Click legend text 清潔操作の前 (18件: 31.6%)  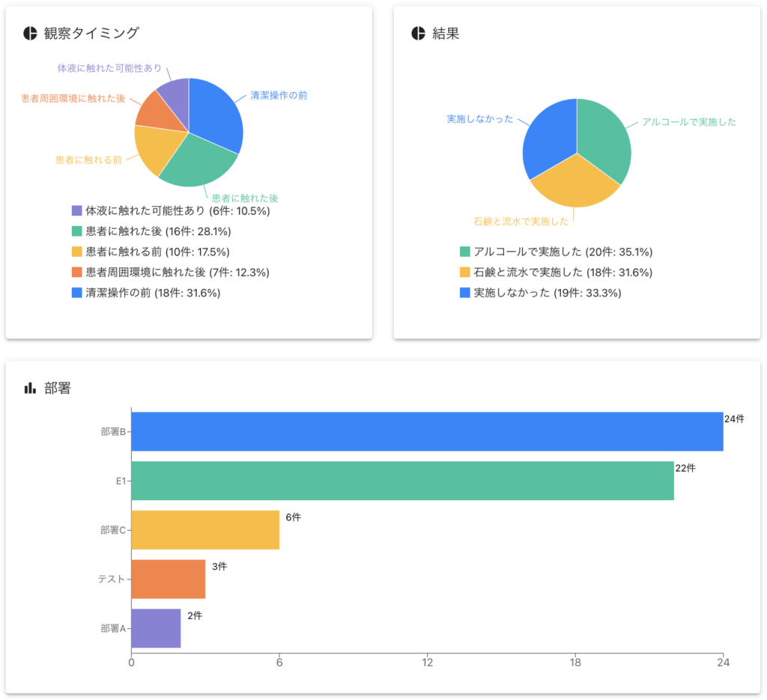tap(153, 293)
